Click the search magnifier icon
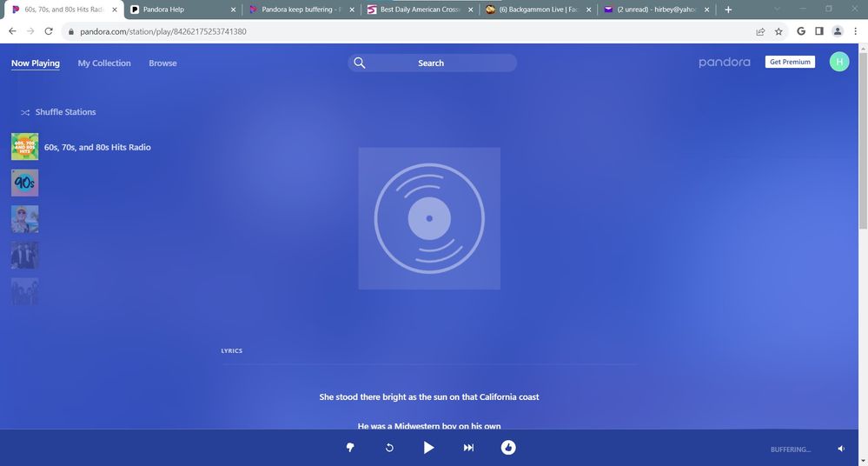This screenshot has height=466, width=868. point(359,63)
